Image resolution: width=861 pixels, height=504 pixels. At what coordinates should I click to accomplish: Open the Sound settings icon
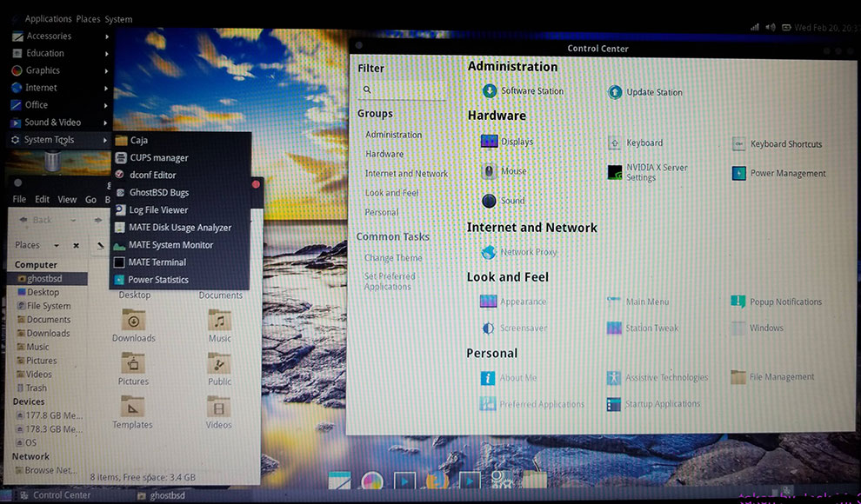[489, 201]
